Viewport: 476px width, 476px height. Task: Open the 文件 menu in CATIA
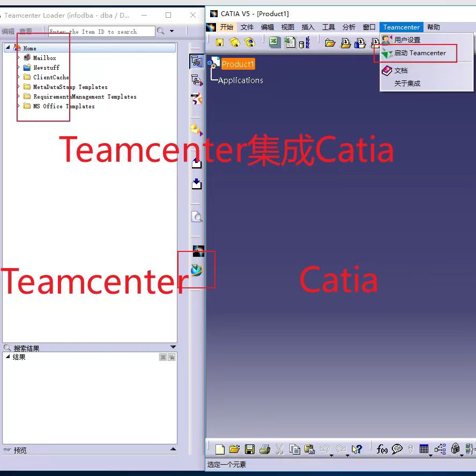point(247,27)
